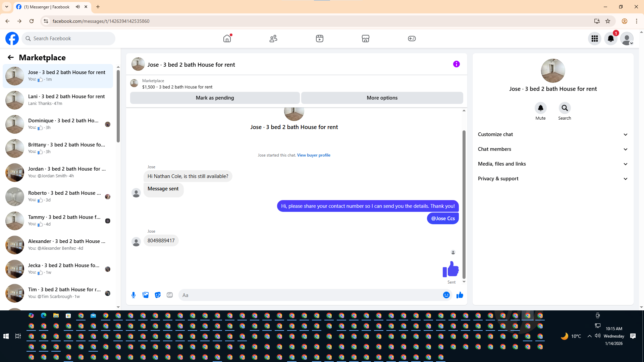Screen dimensions: 644x362
Task: Open Facebook notifications bell
Action: tap(610, 39)
